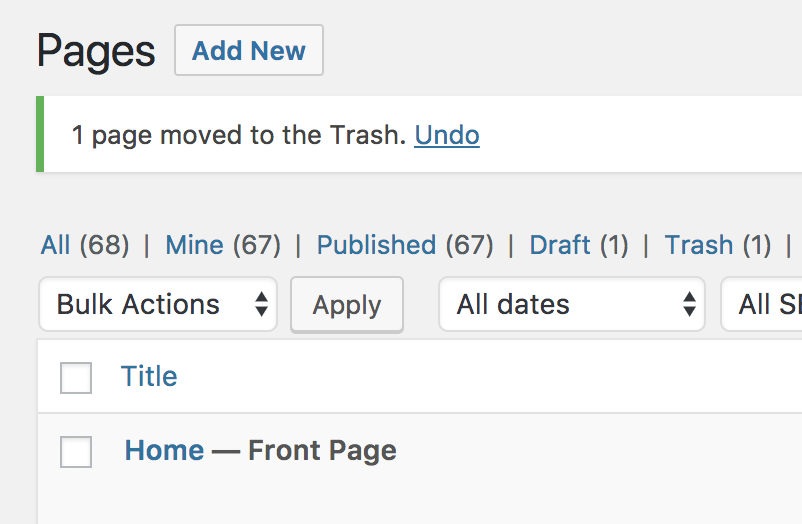Click the Pages heading
The image size is (802, 524).
coord(96,51)
